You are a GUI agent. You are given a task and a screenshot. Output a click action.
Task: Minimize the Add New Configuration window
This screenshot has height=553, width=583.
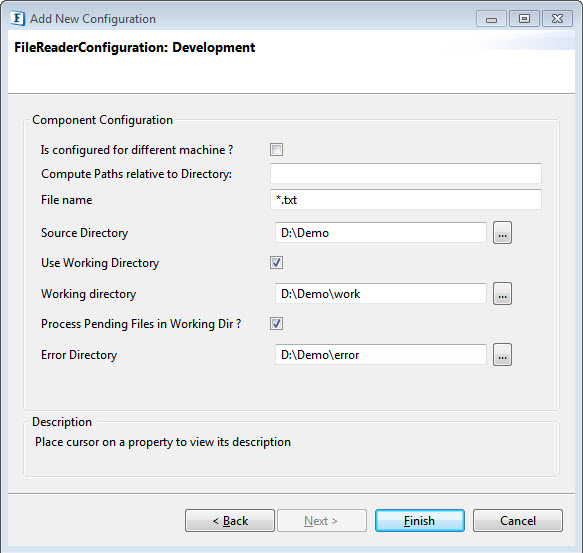(x=491, y=19)
